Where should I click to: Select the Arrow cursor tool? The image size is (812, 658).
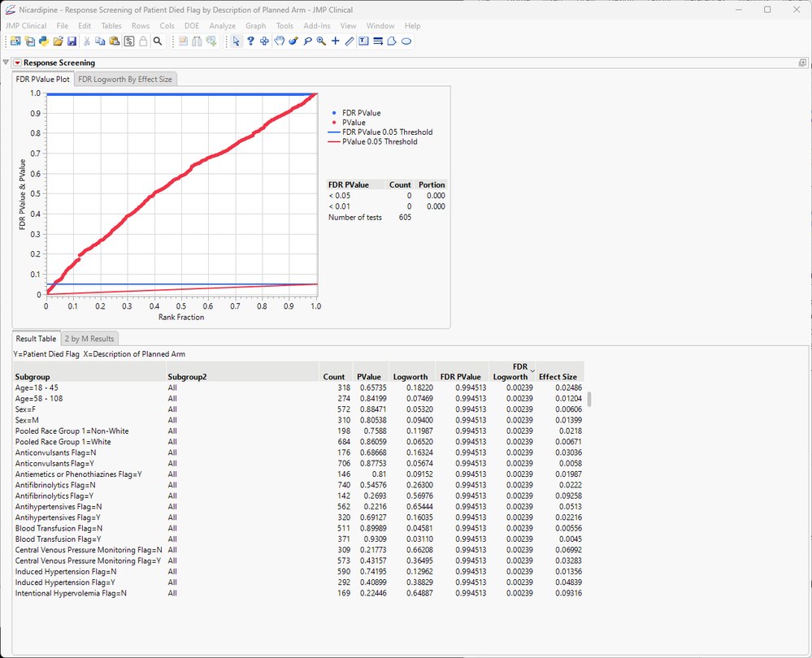[237, 41]
